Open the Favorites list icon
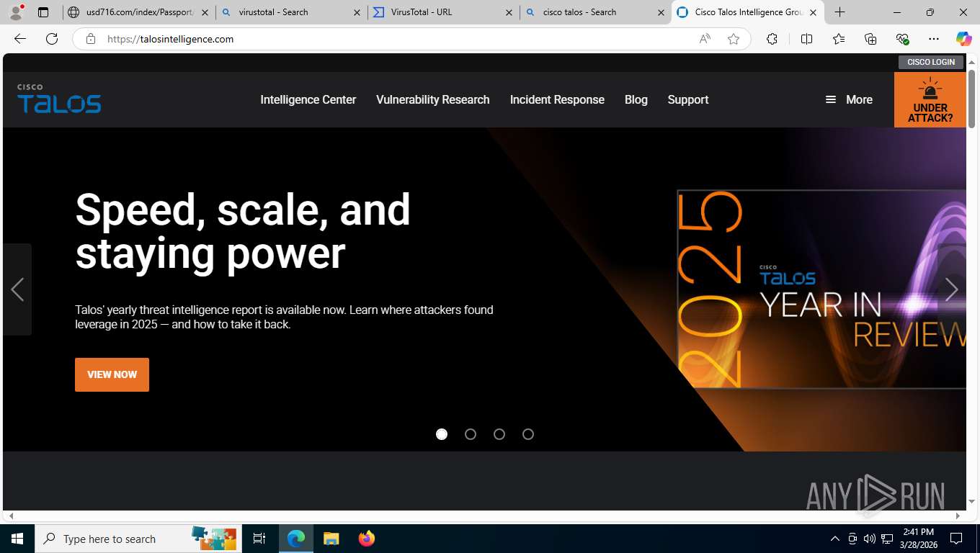Image resolution: width=980 pixels, height=553 pixels. pos(839,39)
